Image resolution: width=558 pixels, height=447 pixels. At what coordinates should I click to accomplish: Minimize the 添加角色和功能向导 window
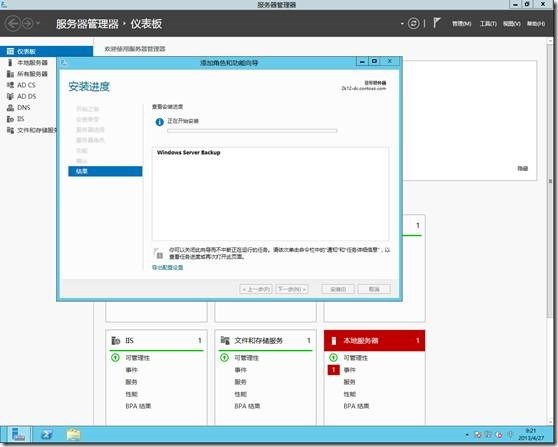[x=362, y=62]
